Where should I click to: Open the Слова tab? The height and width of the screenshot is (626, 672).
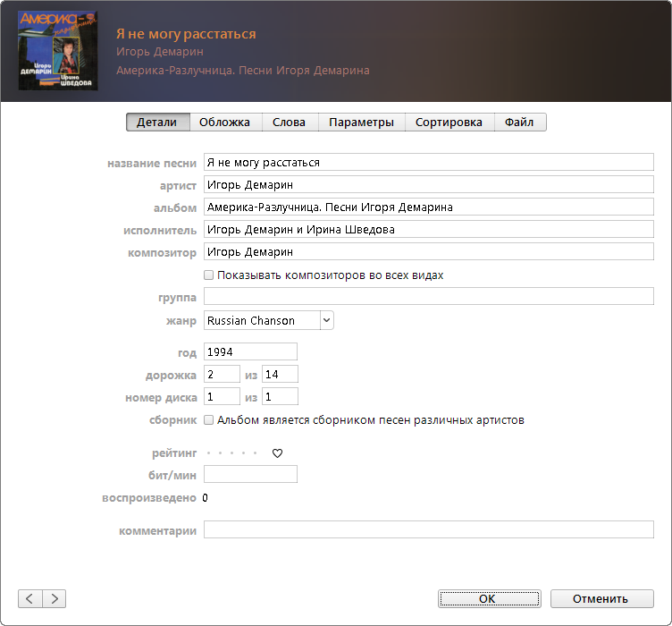(289, 123)
